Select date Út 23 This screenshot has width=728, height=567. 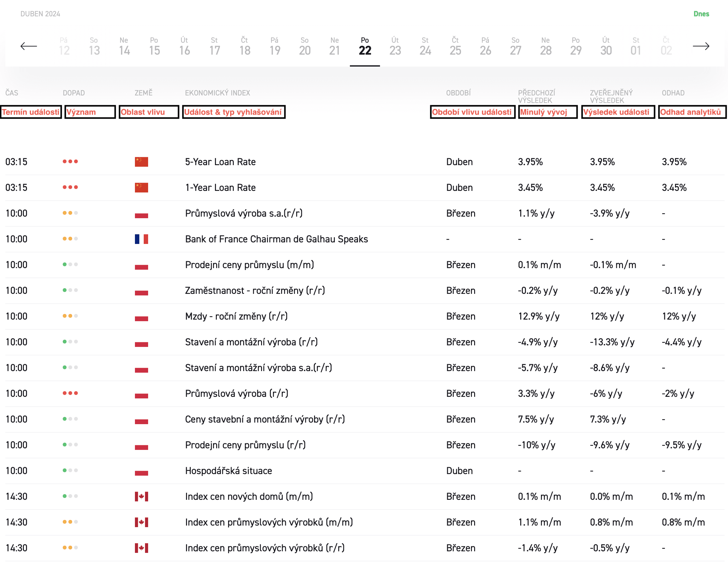tap(395, 47)
